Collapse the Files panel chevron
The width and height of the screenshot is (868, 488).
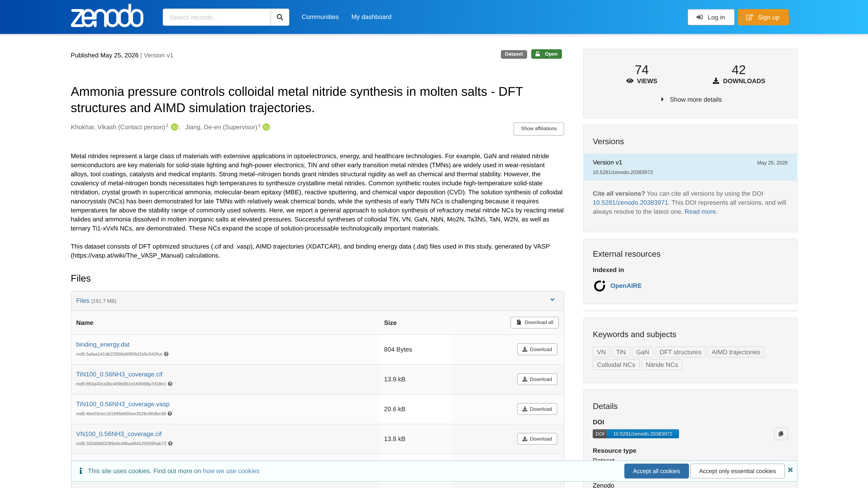(x=552, y=300)
